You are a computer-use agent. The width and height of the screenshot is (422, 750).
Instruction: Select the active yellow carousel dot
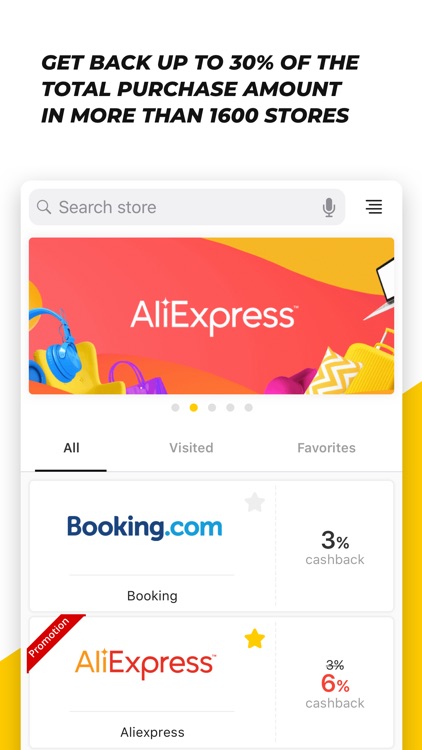pos(194,408)
